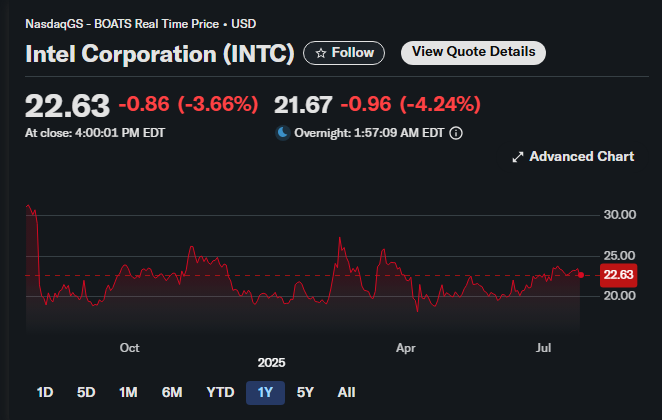This screenshot has height=420, width=662.
Task: Show the All time range
Action: (346, 393)
